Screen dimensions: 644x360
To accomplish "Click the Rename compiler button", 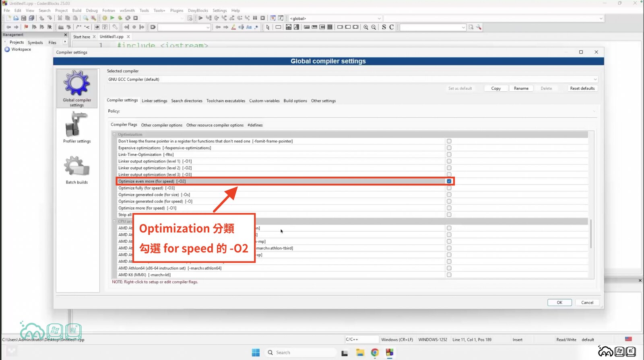I will point(521,88).
